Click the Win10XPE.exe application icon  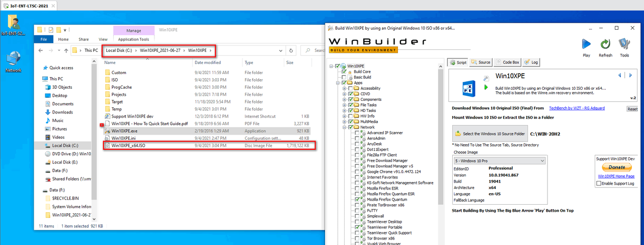point(107,131)
